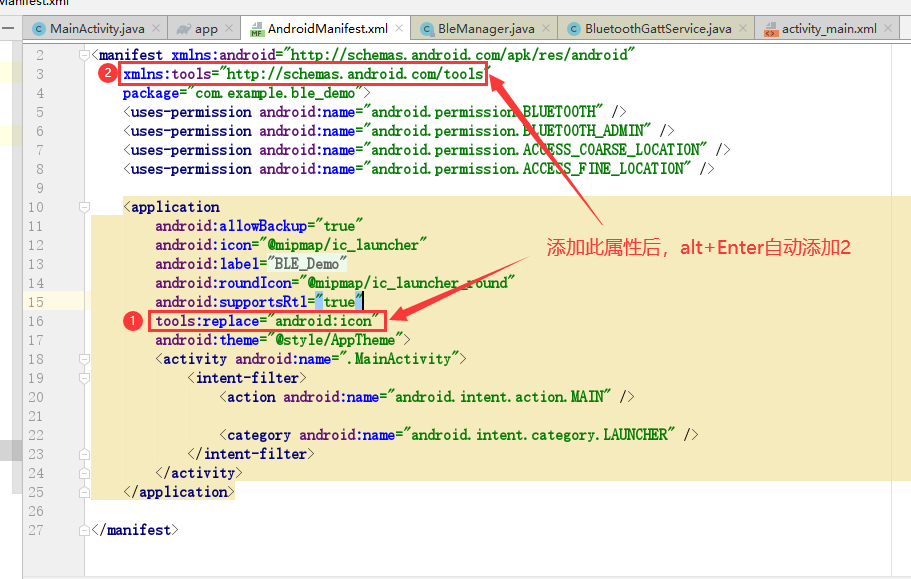Collapse the application element at line 10
Image resolution: width=911 pixels, height=579 pixels.
pyautogui.click(x=84, y=206)
